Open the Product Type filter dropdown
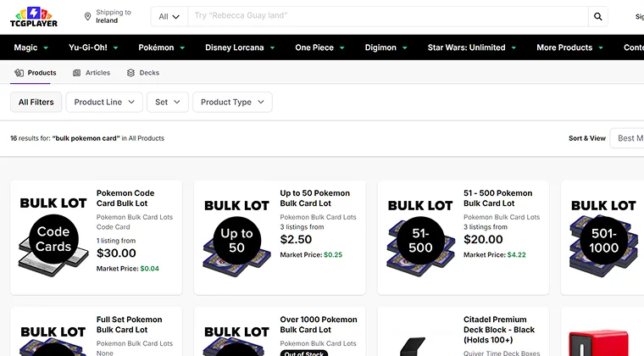Viewport: 644px width, 356px height. [232, 102]
